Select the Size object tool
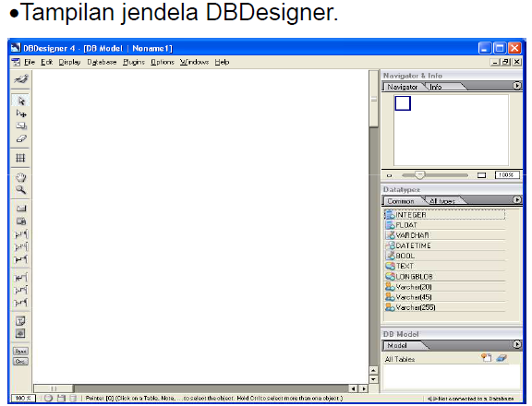This screenshot has height=406, width=532. pyautogui.click(x=21, y=126)
